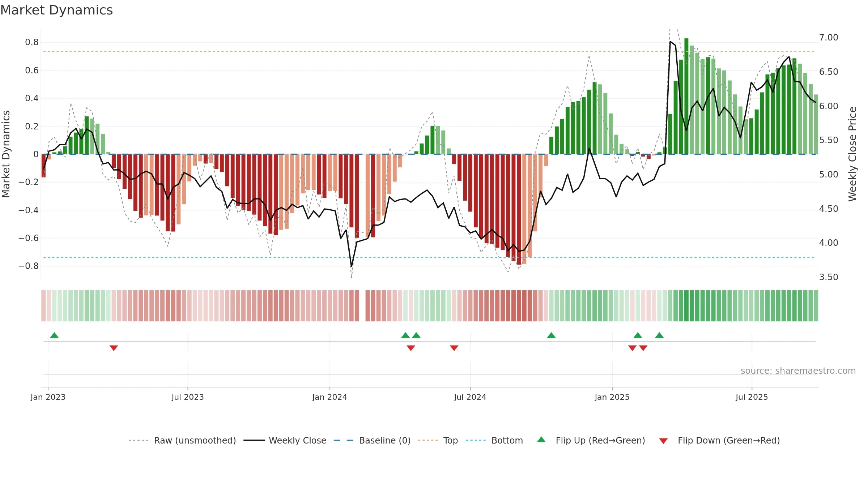This screenshot has width=868, height=488.
Task: Click the Jul 2025 x-axis label
Action: tap(752, 397)
